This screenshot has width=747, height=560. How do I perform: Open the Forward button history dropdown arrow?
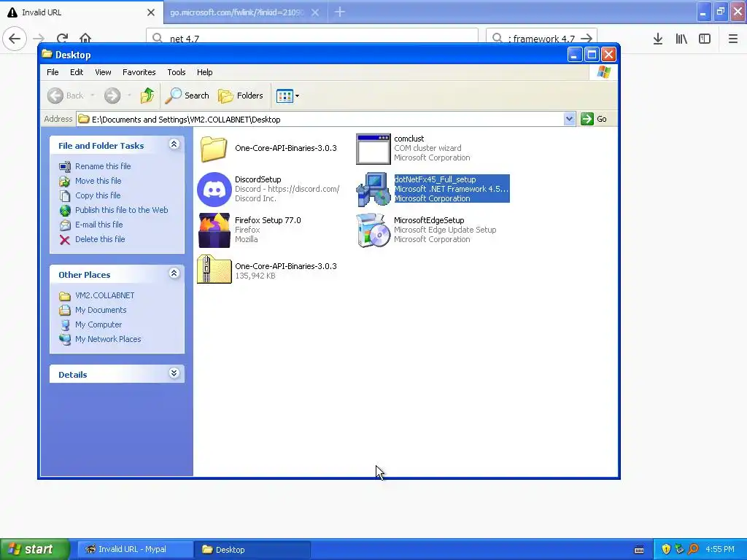coord(129,96)
